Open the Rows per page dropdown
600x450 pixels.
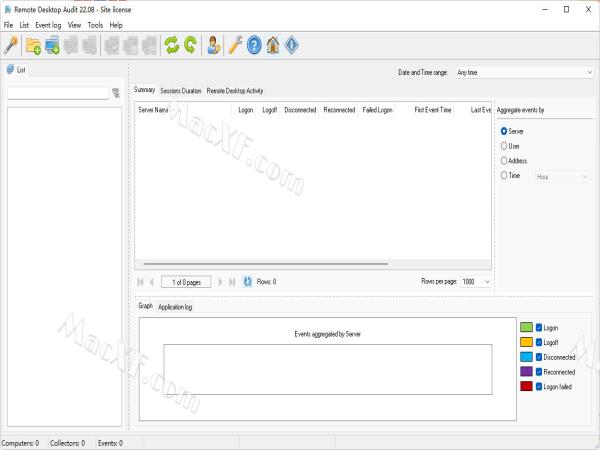click(x=476, y=282)
